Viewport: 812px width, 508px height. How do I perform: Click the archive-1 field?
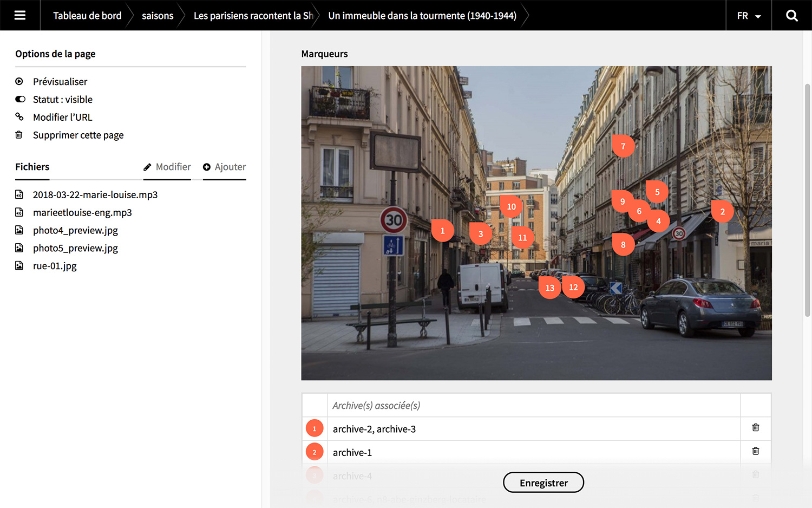tap(534, 452)
